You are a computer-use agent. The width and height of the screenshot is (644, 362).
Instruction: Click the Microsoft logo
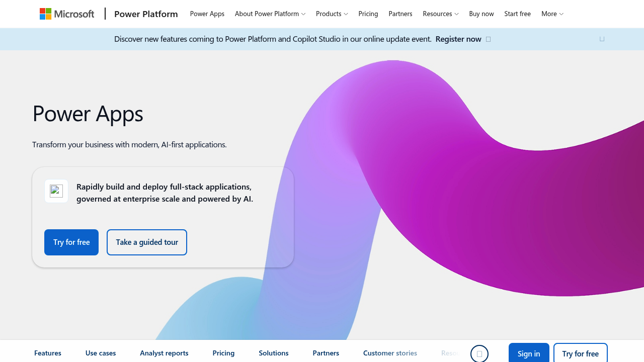click(67, 14)
